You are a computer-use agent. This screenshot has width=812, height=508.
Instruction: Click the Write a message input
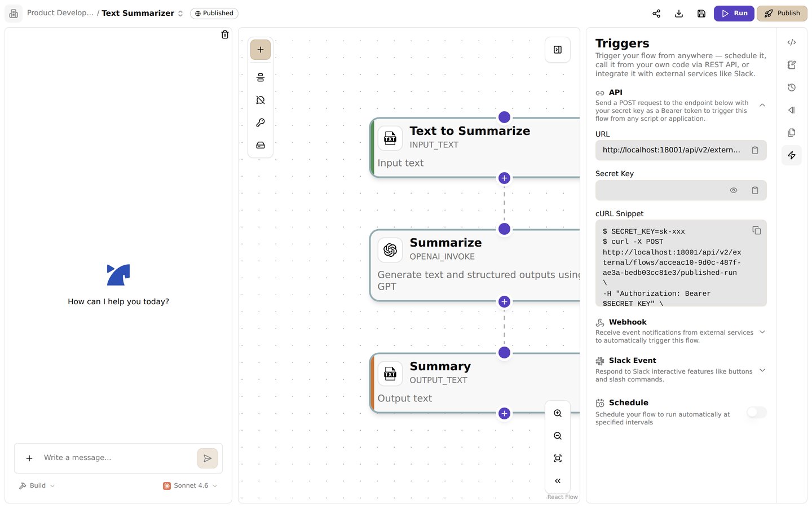[117, 458]
